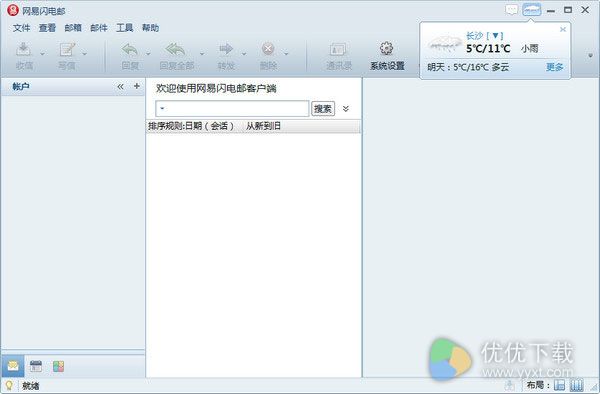This screenshot has width=600, height=394.
Task: Expand the 回复全部 dropdown arrow
Action: click(x=202, y=54)
